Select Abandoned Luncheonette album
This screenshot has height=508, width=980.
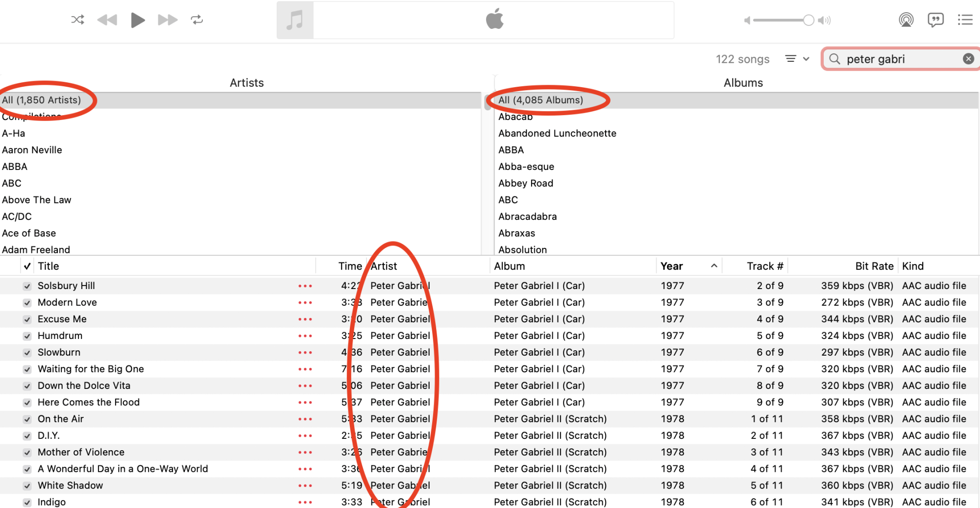click(x=737, y=133)
